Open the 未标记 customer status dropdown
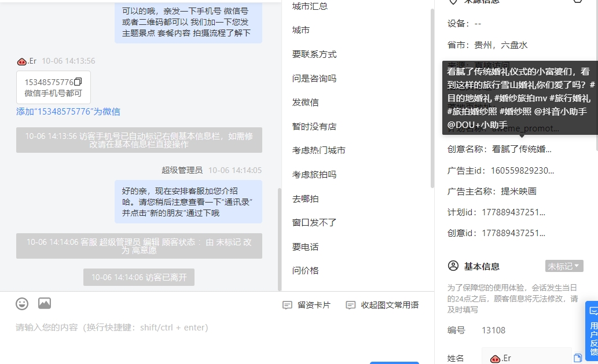This screenshot has height=364, width=598. [564, 266]
